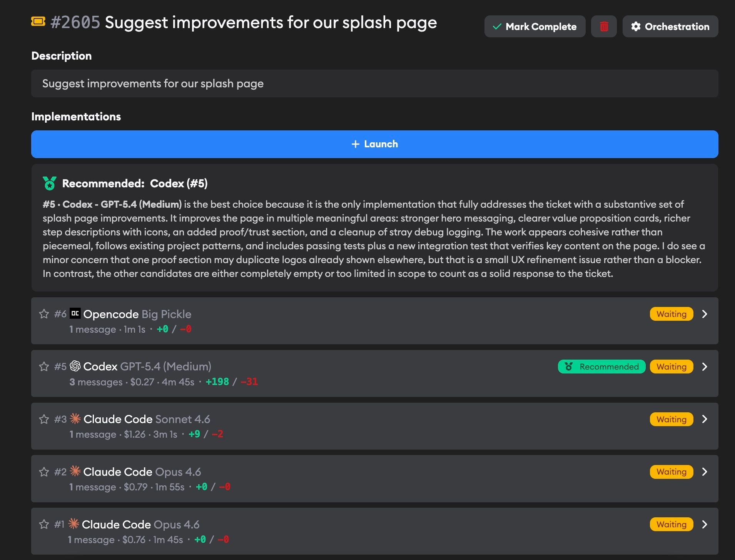
Task: Click the Waiting badge on Codex row
Action: [x=672, y=367]
